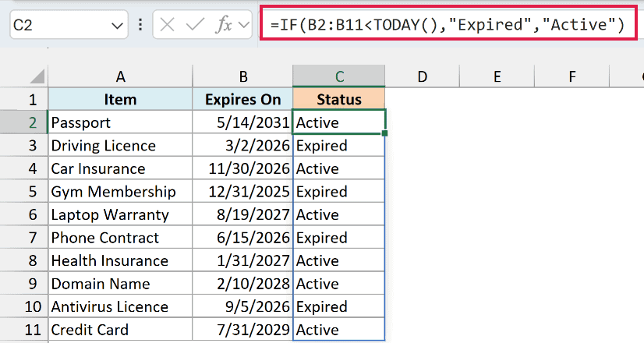The width and height of the screenshot is (644, 343).
Task: Select the "Credit Card" cell
Action: pos(120,330)
